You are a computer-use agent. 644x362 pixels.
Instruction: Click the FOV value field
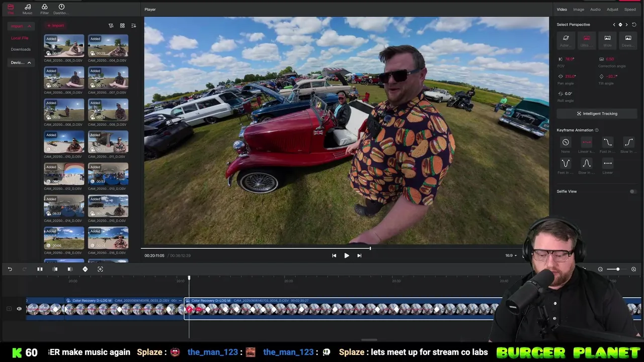[570, 59]
